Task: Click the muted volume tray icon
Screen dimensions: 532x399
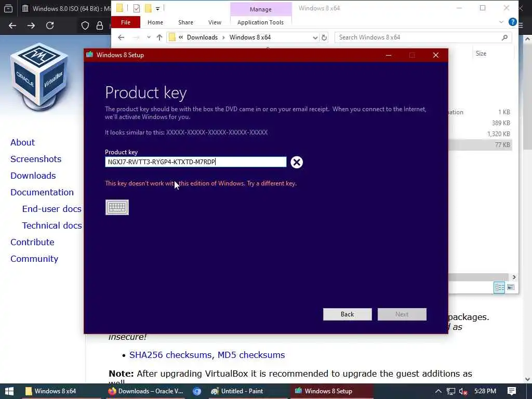Action: pos(463,391)
